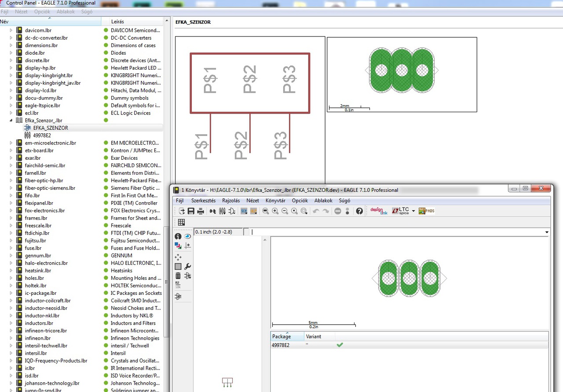Toggle in-use dot for Efka_Szenzor_.lbr

pyautogui.click(x=106, y=120)
